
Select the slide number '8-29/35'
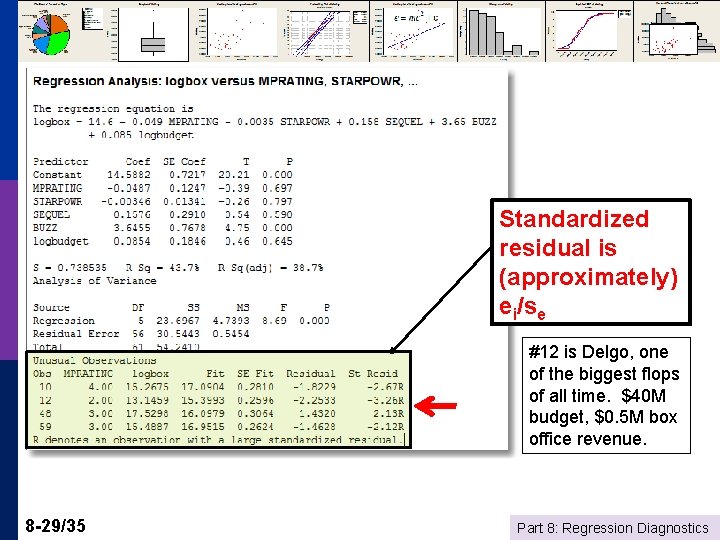coord(55,525)
